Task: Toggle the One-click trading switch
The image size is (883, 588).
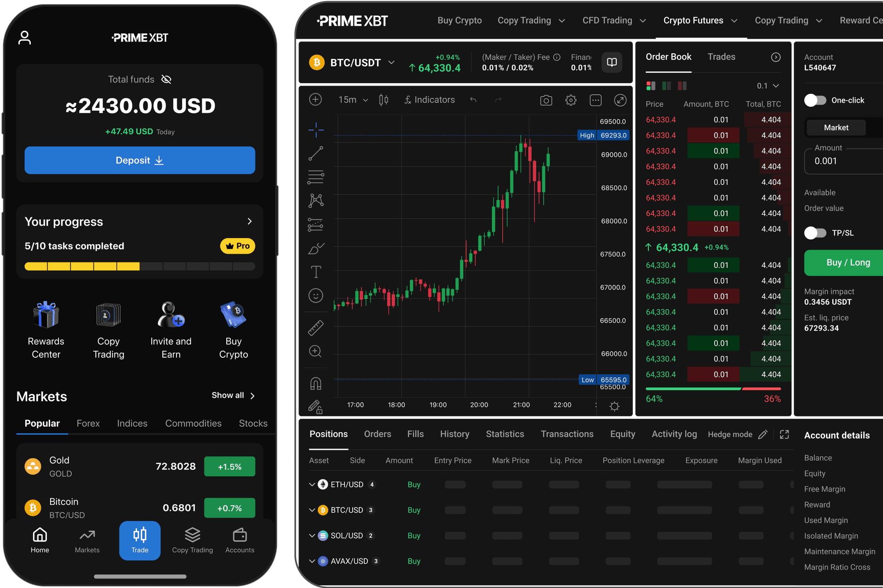Action: click(x=815, y=100)
